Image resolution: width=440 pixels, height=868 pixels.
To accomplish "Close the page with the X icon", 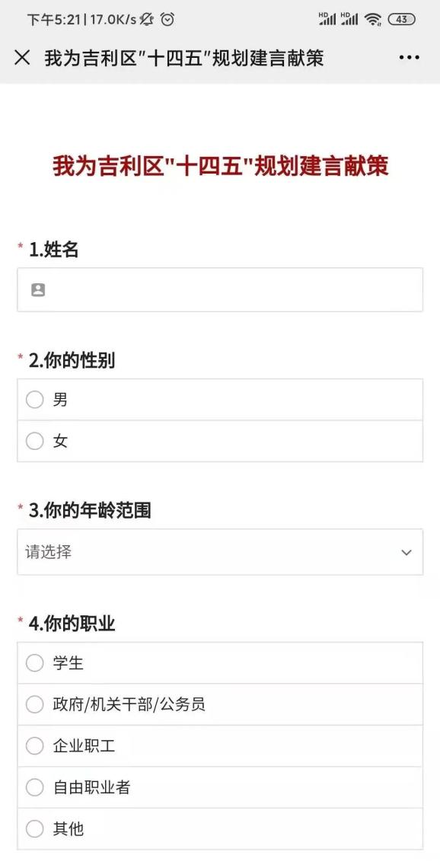I will pos(22,58).
